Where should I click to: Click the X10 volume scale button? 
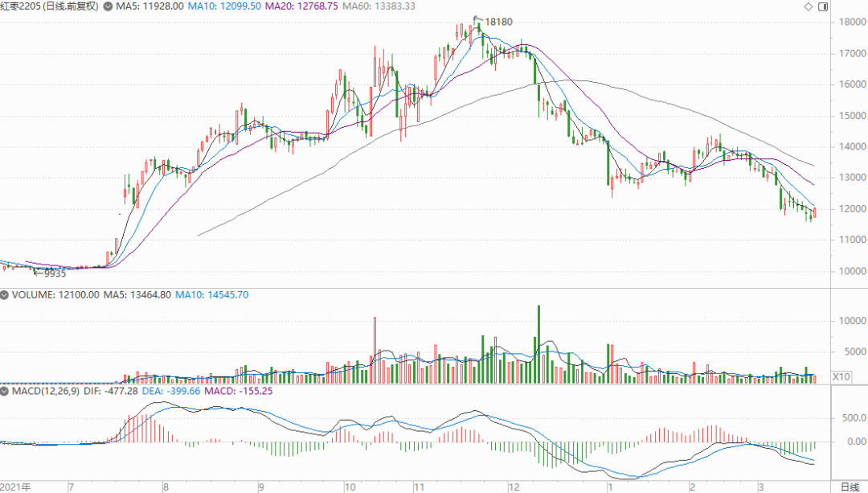pyautogui.click(x=841, y=376)
